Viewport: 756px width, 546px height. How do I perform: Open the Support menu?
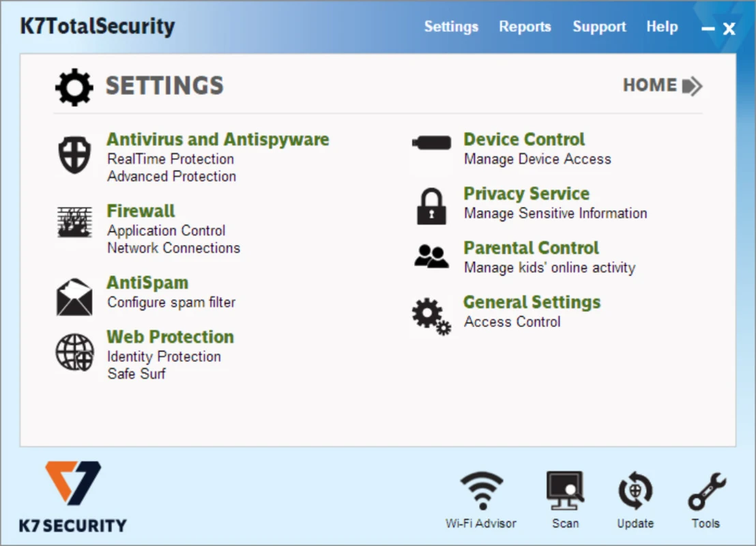tap(599, 27)
